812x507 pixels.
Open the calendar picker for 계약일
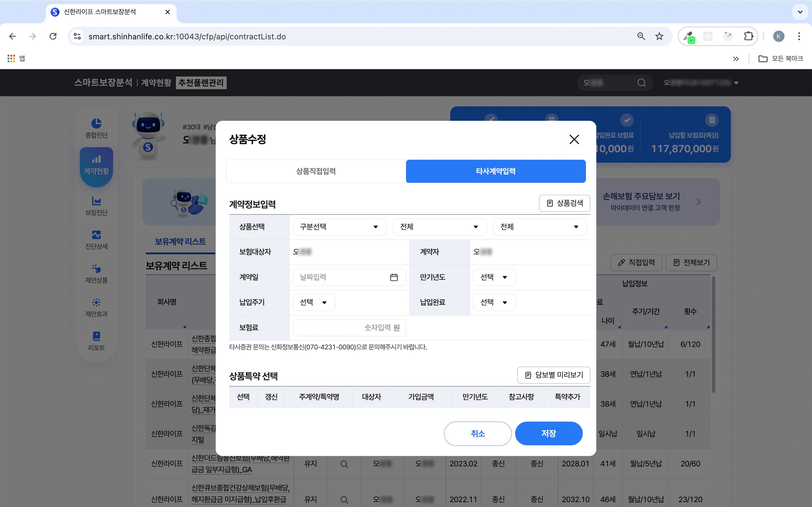(394, 277)
